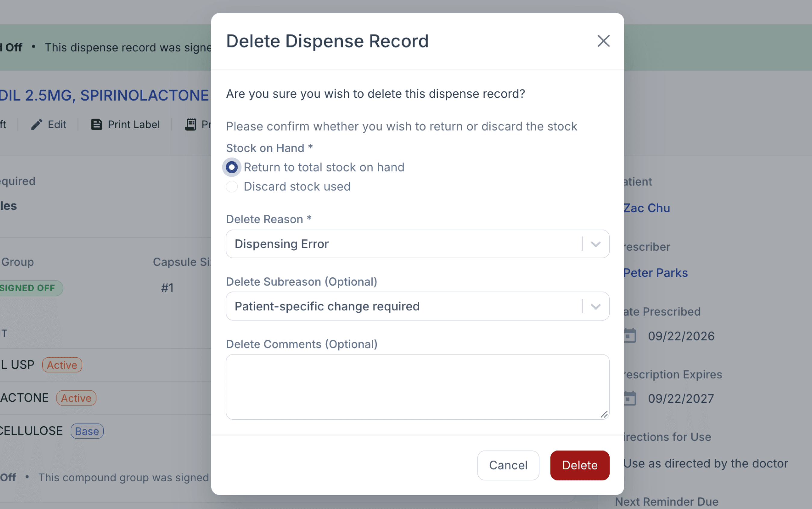Click the Cancel button
This screenshot has width=812, height=509.
[508, 465]
